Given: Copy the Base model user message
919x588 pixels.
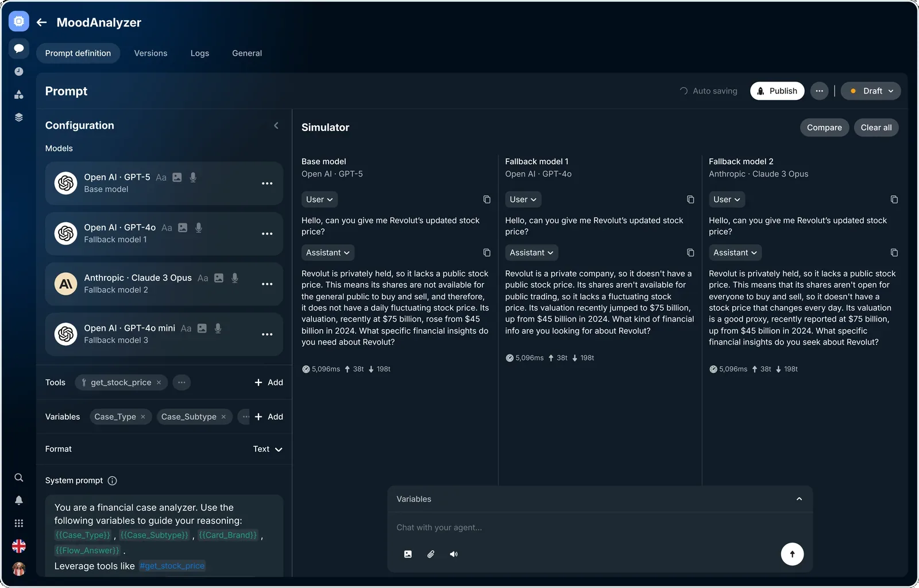Looking at the screenshot, I should click(x=486, y=199).
